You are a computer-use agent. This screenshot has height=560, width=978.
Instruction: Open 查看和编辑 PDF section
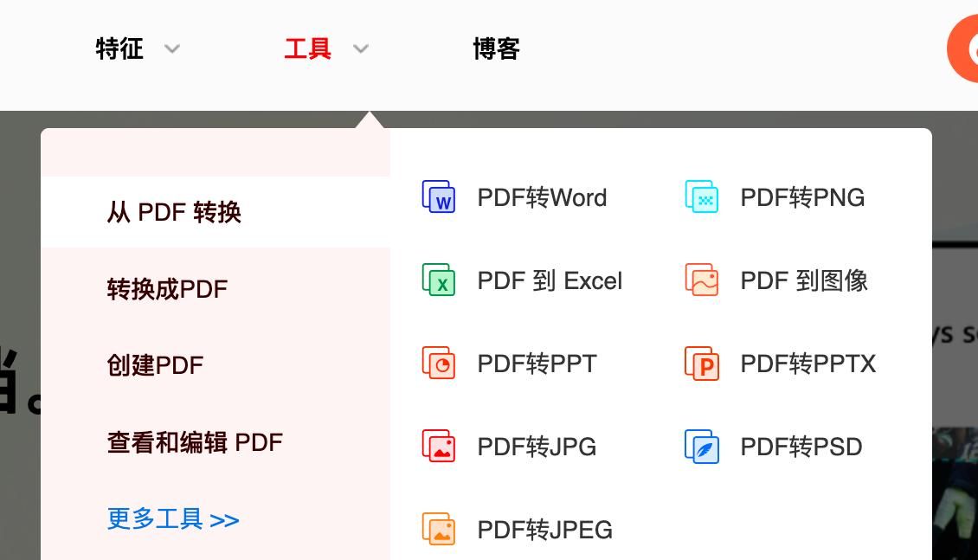(x=194, y=441)
